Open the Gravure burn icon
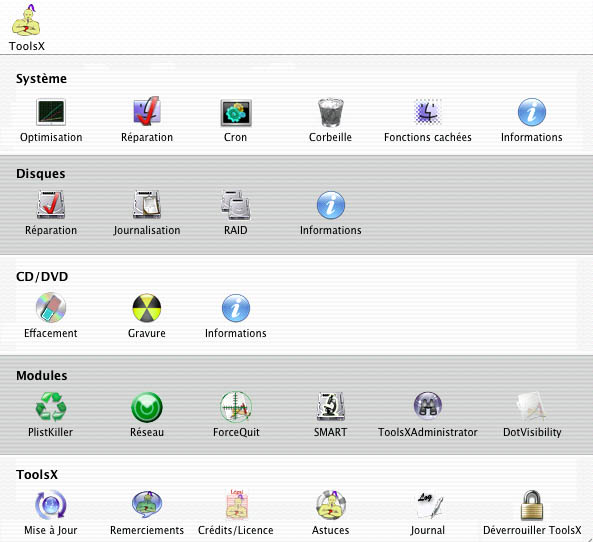This screenshot has height=542, width=593. pyautogui.click(x=147, y=308)
